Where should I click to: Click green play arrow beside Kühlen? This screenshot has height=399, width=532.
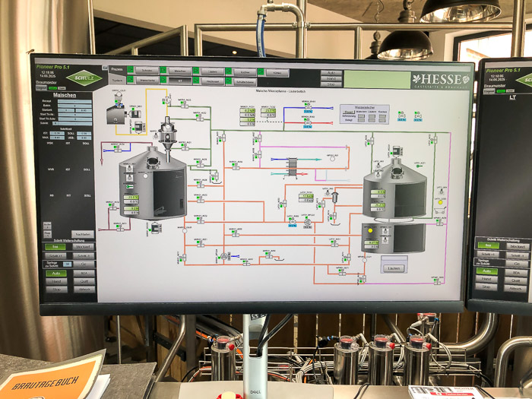261,72
